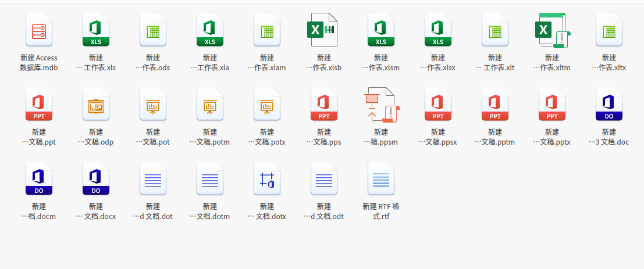This screenshot has height=269, width=644.
Task: Select the .docm document file icon
Action: tap(39, 178)
